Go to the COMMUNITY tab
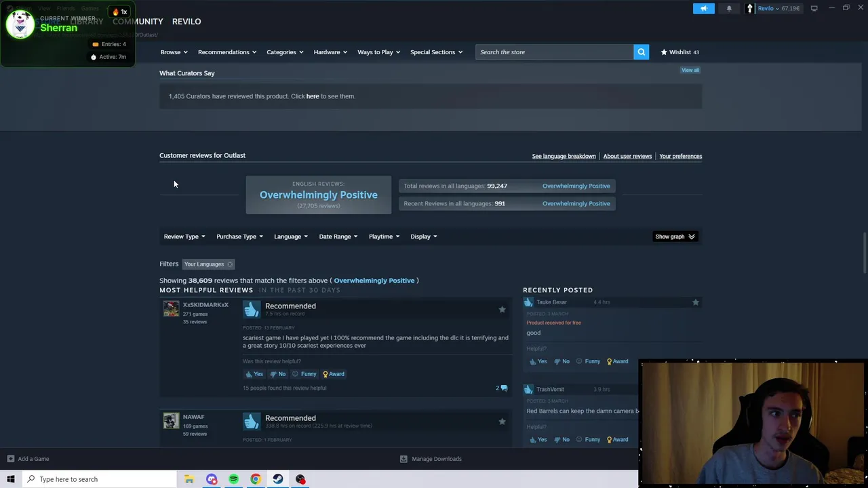This screenshot has height=488, width=868. (138, 22)
